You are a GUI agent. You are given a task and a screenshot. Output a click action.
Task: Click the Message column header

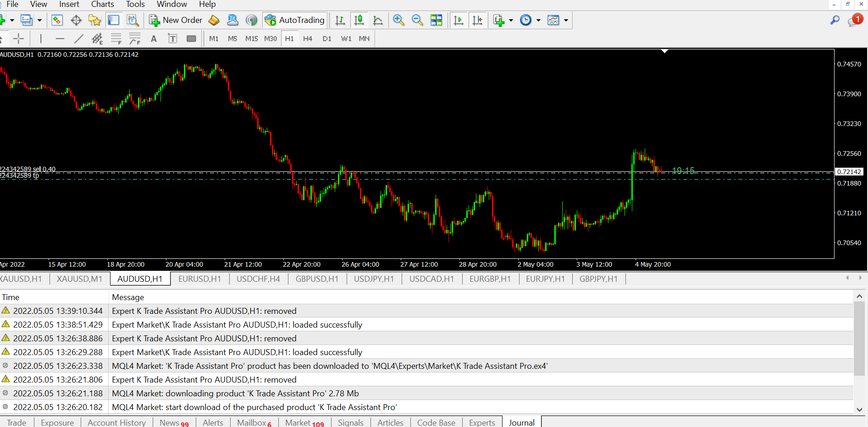pyautogui.click(x=481, y=297)
